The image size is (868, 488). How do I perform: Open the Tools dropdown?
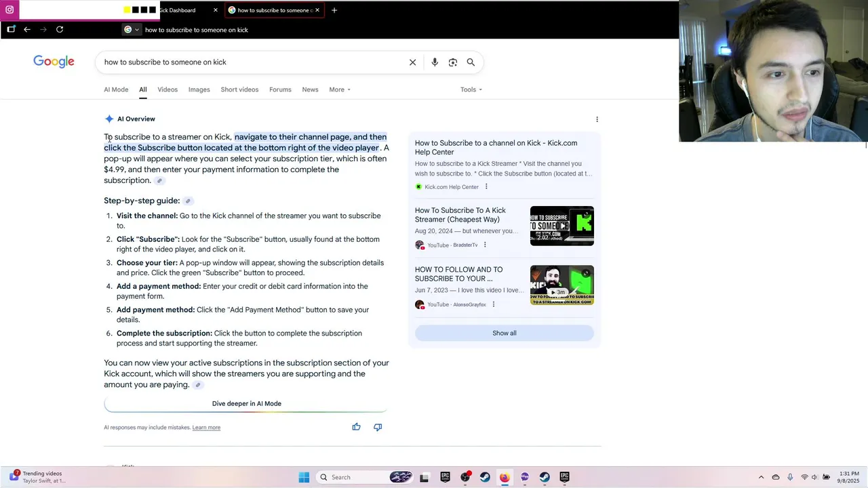(471, 89)
